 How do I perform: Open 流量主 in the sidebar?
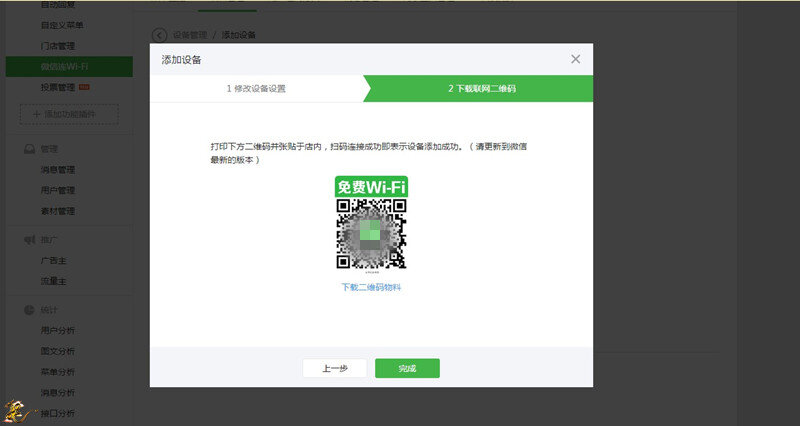click(x=54, y=281)
